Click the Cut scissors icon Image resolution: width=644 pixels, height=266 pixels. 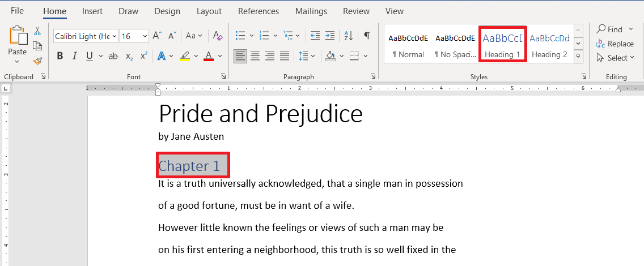pyautogui.click(x=37, y=31)
